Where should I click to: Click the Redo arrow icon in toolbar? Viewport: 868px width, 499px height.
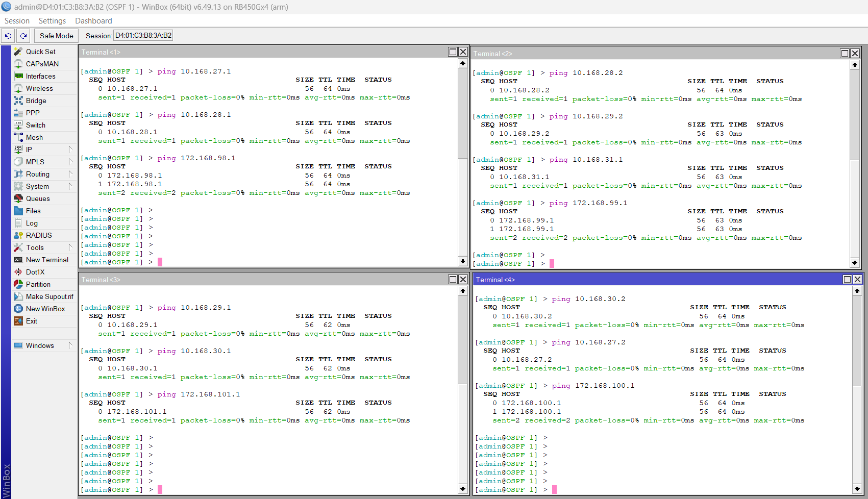23,36
